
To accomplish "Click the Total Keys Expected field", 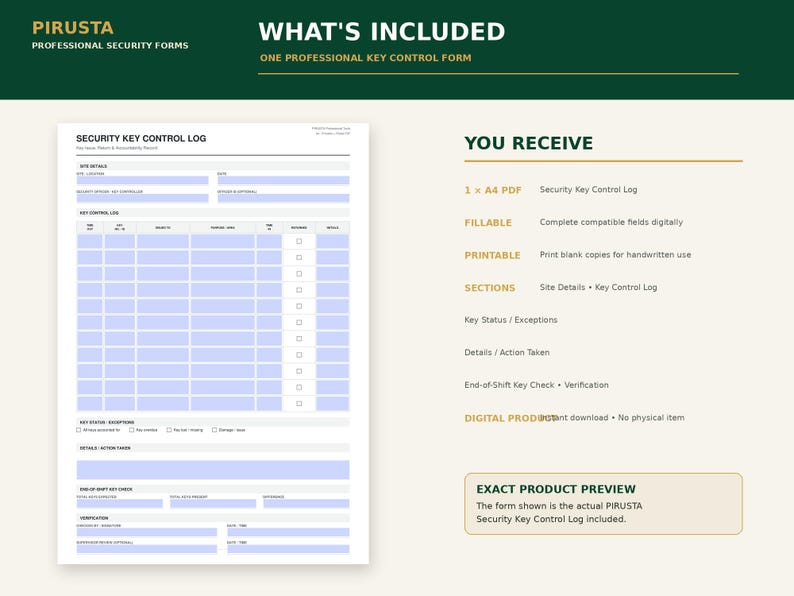I will (120, 503).
